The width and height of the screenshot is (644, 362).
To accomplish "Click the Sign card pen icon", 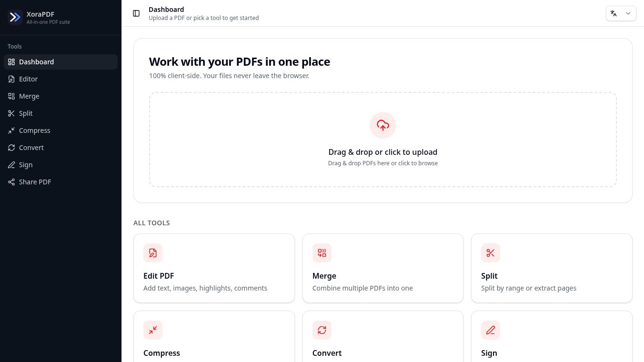I will (x=491, y=330).
